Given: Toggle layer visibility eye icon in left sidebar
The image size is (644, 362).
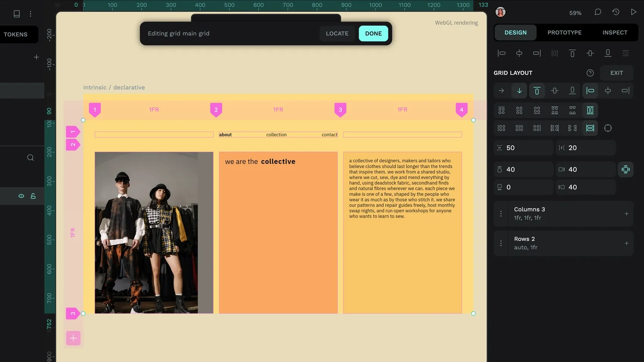Looking at the screenshot, I should click(21, 196).
